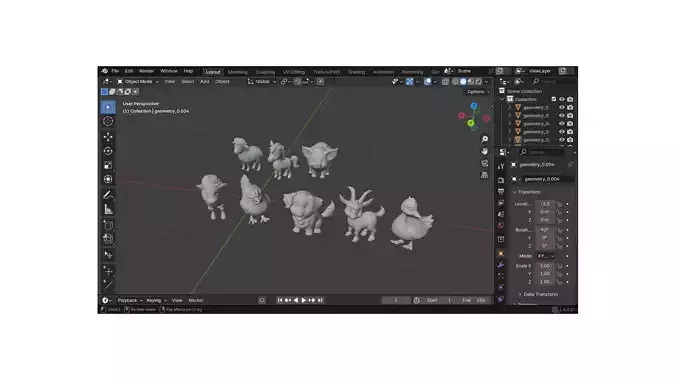Select material preview viewport shading
This screenshot has width=676, height=380.
pyautogui.click(x=471, y=82)
